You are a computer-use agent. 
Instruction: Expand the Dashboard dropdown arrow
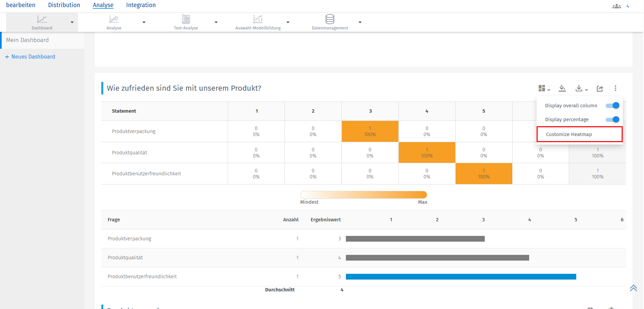click(72, 22)
